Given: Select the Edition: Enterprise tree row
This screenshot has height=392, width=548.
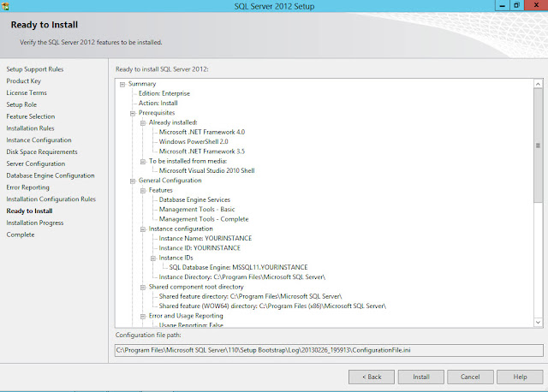Looking at the screenshot, I should (x=164, y=93).
